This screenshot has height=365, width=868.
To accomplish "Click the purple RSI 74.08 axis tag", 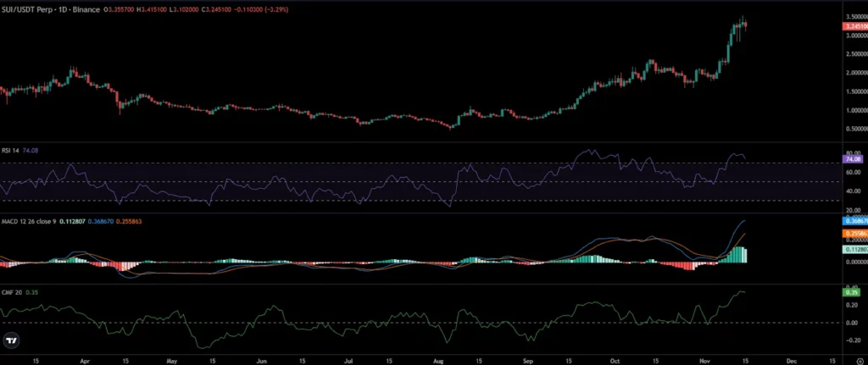I will (x=852, y=159).
